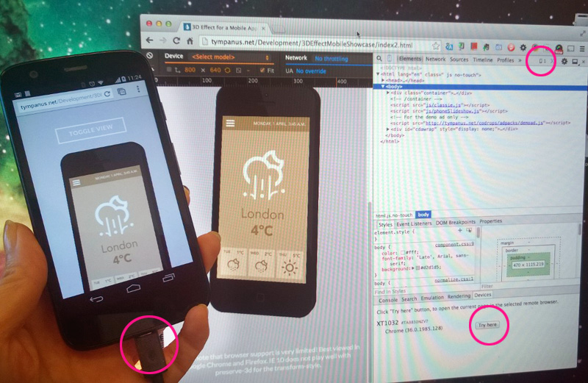Open the DevTools settings gear
Viewport: 588px width, 383px height.
coord(564,61)
